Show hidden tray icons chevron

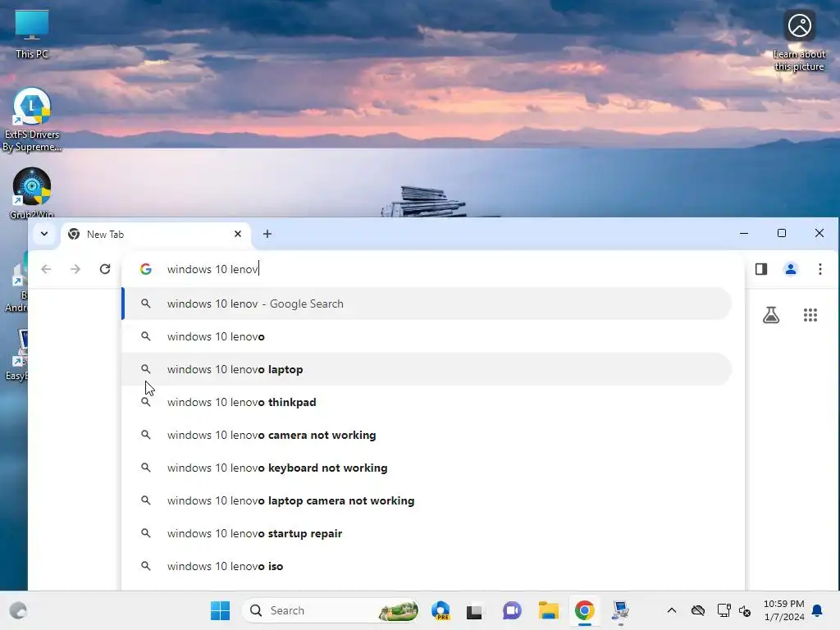[671, 610]
